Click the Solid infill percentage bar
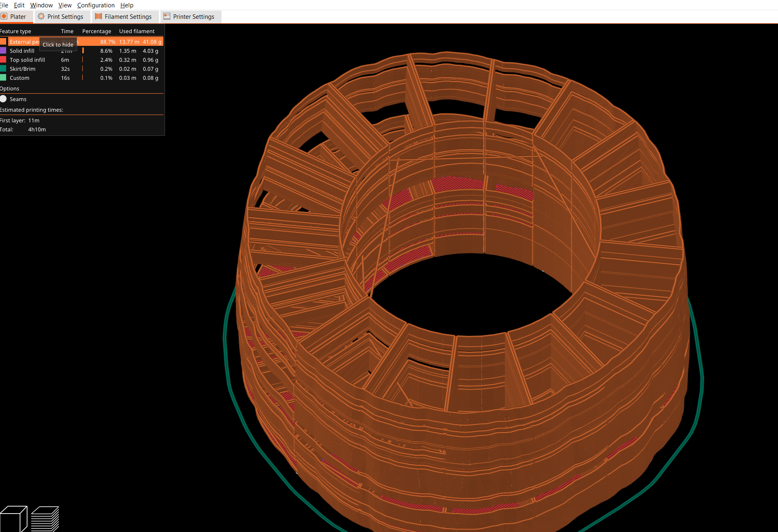 coord(83,51)
